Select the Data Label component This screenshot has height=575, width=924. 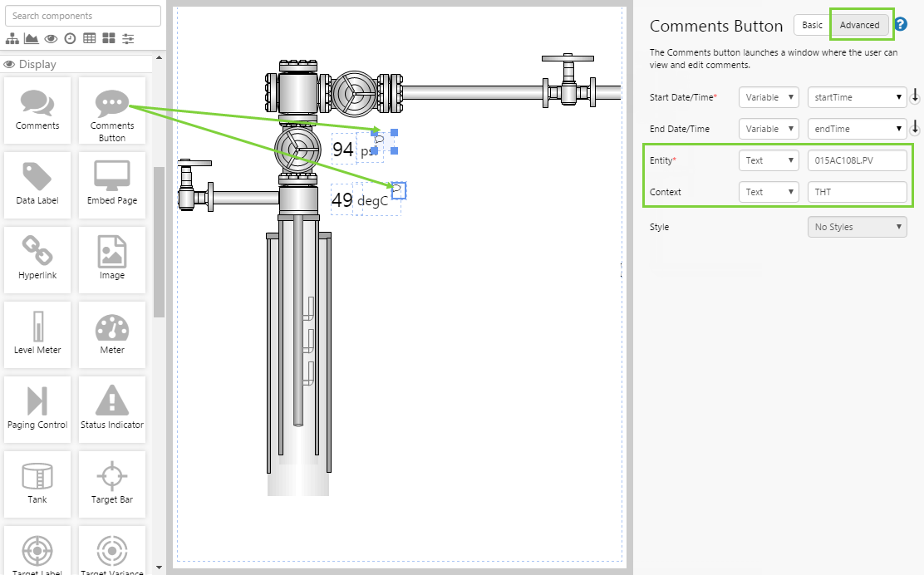coord(37,184)
